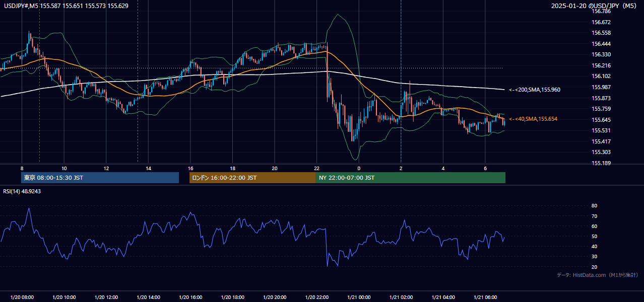
Task: Click price axis value 156.216
Action: click(601, 65)
